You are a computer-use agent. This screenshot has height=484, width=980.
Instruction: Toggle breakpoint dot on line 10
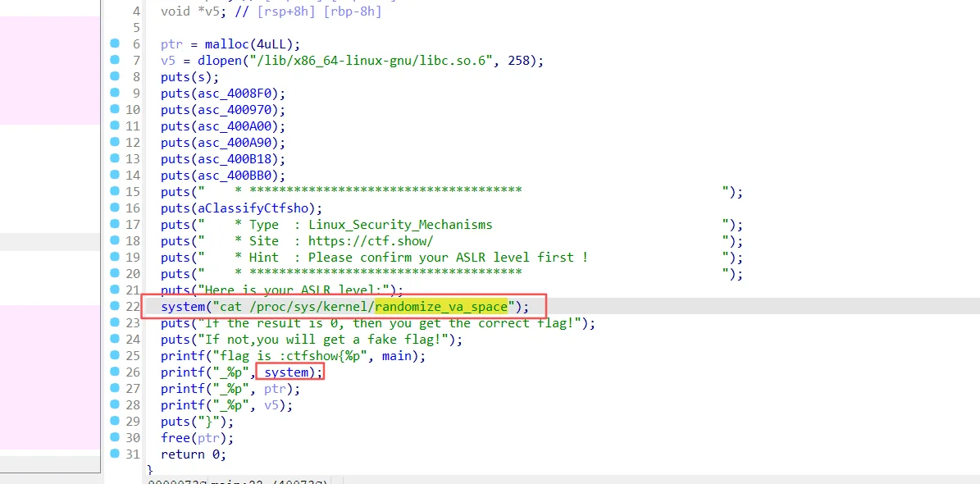pos(115,109)
